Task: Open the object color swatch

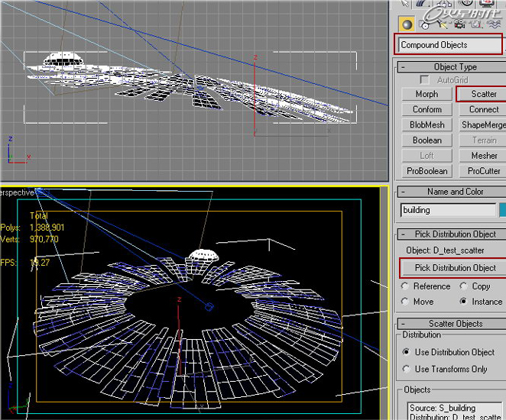Action: point(502,210)
